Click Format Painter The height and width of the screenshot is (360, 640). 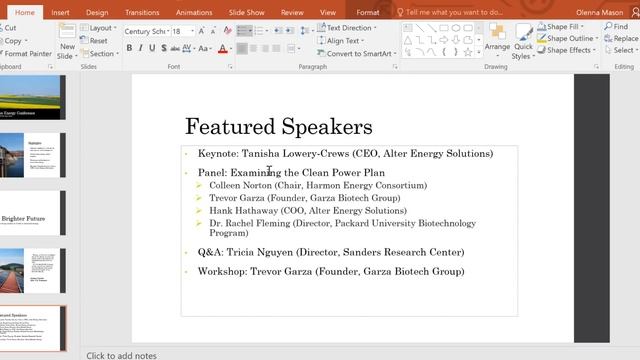coord(26,53)
